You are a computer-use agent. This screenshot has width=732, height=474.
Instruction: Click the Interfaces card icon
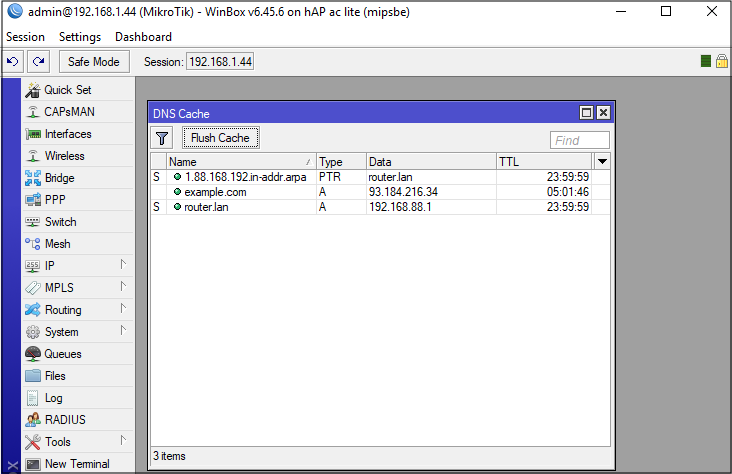coord(33,134)
